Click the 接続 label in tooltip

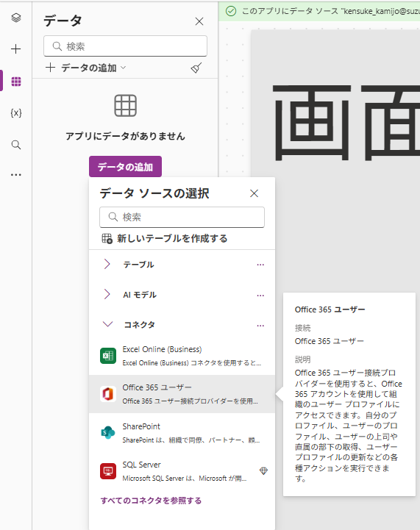[302, 328]
